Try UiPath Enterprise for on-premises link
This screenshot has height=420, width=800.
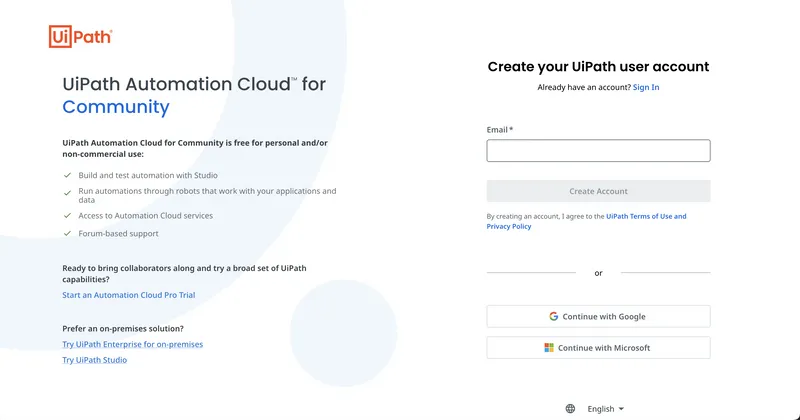click(x=133, y=344)
